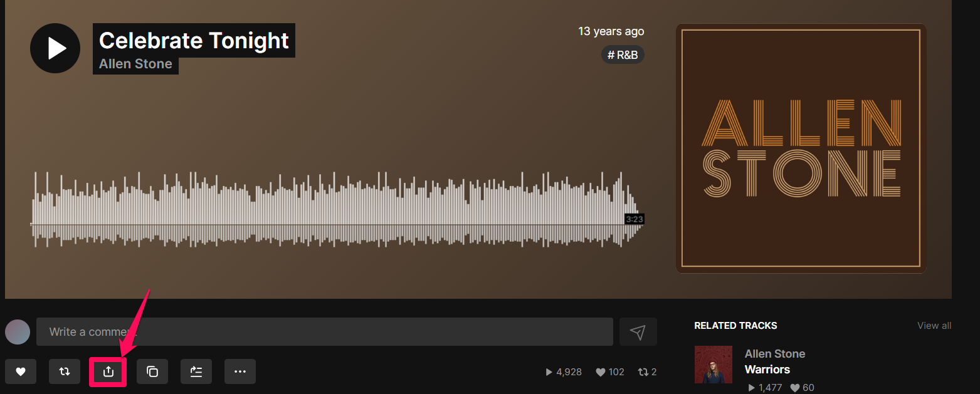Click the copy link icon button
The height and width of the screenshot is (394, 980).
pos(152,371)
